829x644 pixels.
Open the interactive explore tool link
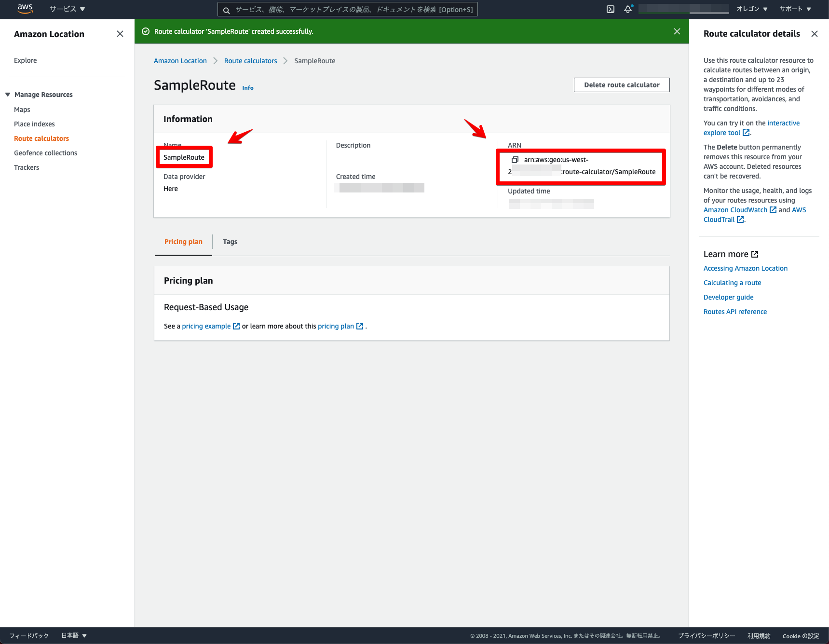click(751, 128)
